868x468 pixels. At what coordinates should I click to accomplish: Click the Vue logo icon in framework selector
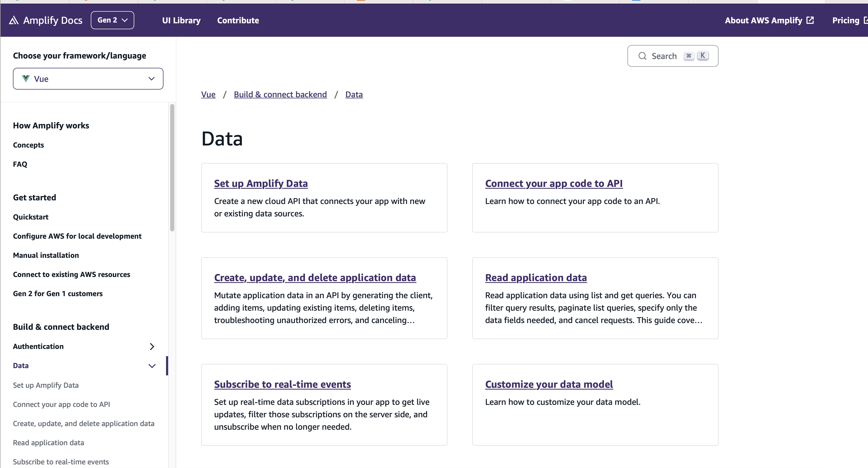point(26,79)
